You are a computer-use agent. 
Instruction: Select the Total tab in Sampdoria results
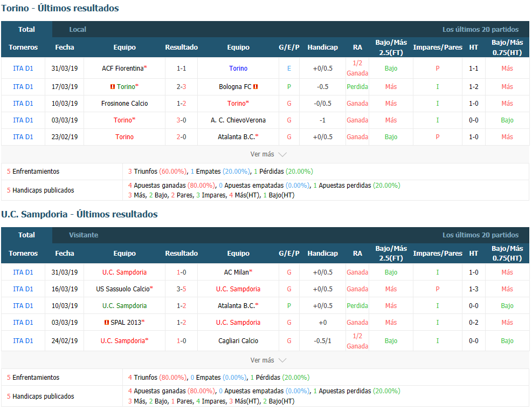(26, 235)
